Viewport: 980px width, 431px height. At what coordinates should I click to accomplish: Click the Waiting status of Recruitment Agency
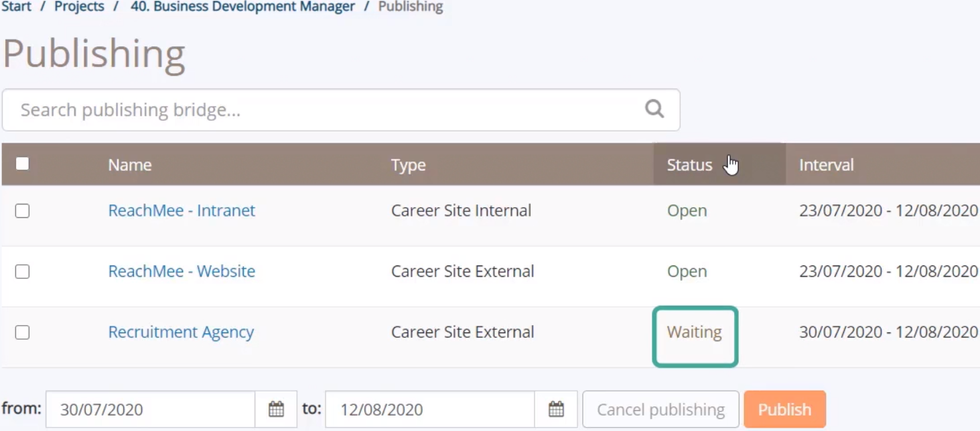[694, 332]
